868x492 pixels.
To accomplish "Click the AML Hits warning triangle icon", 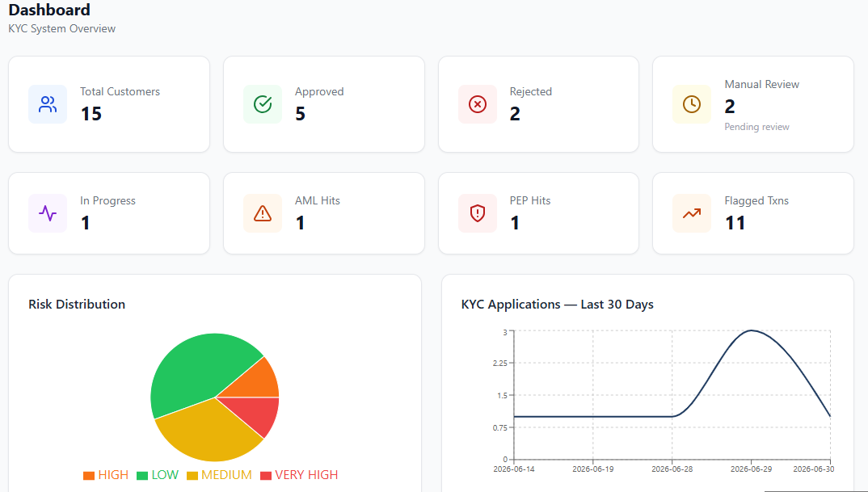I will tap(263, 213).
